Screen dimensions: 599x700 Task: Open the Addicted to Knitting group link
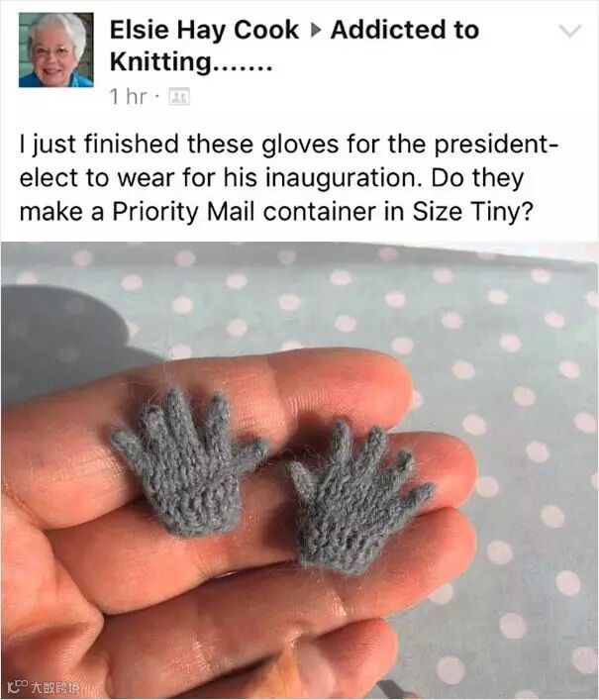coord(295,46)
